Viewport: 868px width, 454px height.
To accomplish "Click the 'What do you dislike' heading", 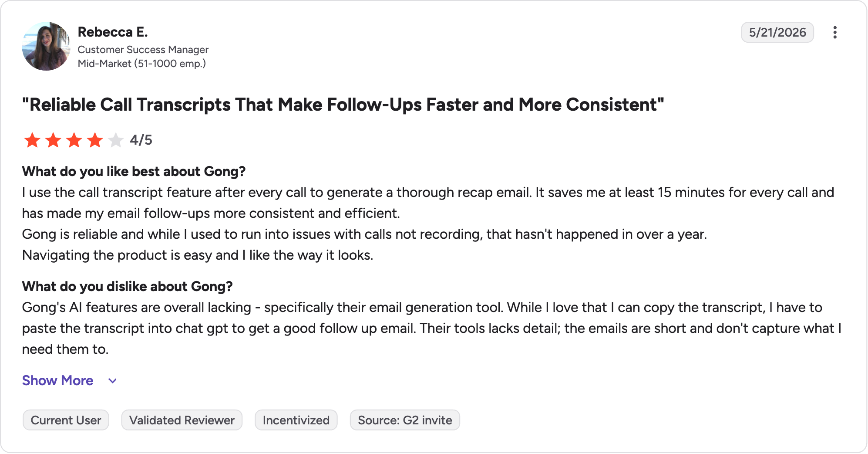I will pos(128,286).
